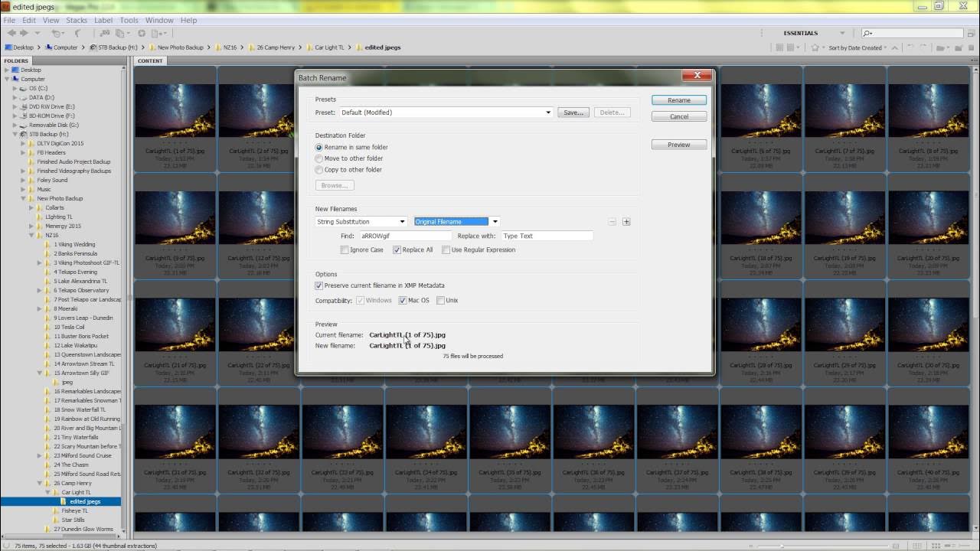980x551 pixels.
Task: Collapse the NZ16 folder node
Action: tap(31, 235)
